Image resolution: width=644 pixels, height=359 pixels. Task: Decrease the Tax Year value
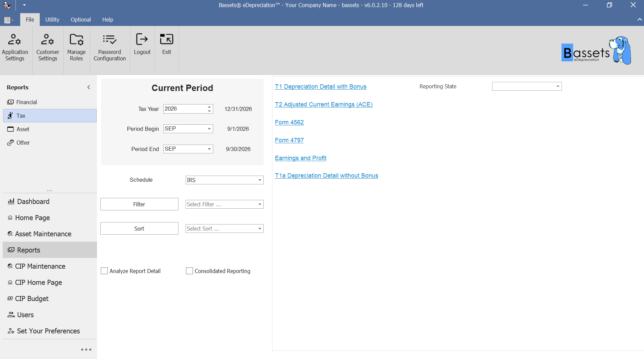coord(210,111)
